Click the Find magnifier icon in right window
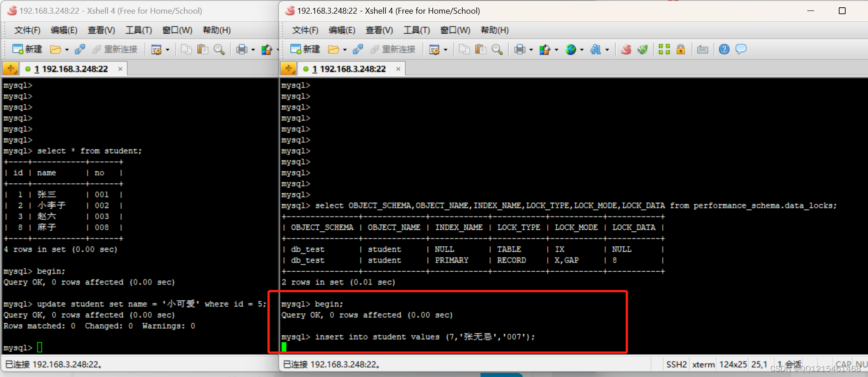This screenshot has height=377, width=868. [x=497, y=49]
